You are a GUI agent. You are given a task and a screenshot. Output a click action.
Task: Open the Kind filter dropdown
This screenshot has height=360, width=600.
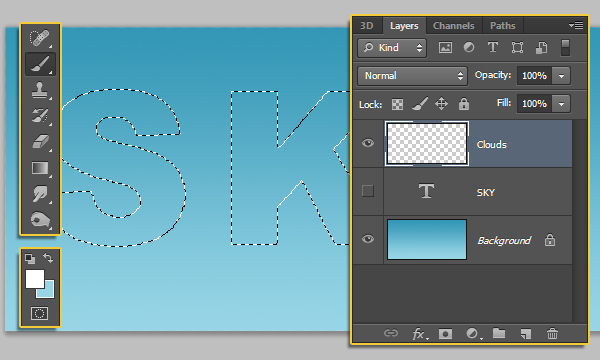click(392, 48)
